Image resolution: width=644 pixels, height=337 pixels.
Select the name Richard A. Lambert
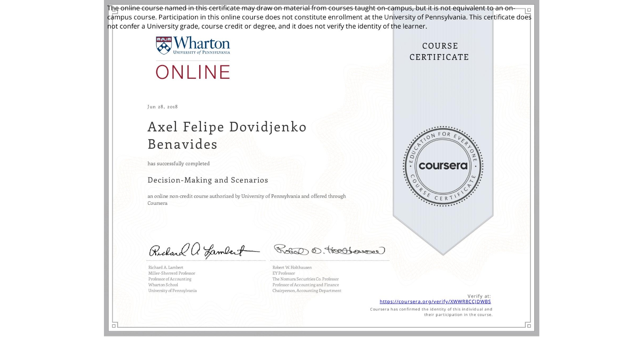(166, 268)
